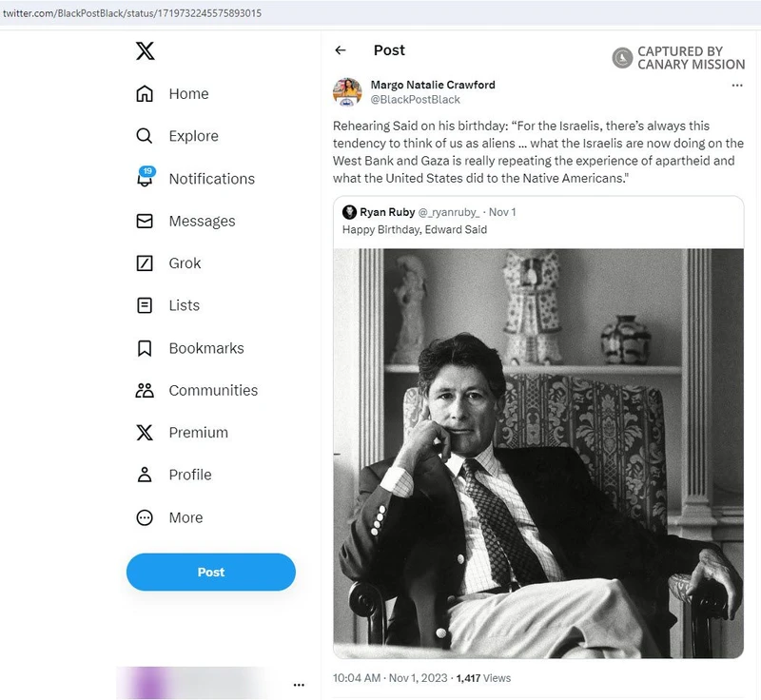Screen dimensions: 761x700
Task: Open the @BlackPostBlack handle link
Action: pos(415,100)
